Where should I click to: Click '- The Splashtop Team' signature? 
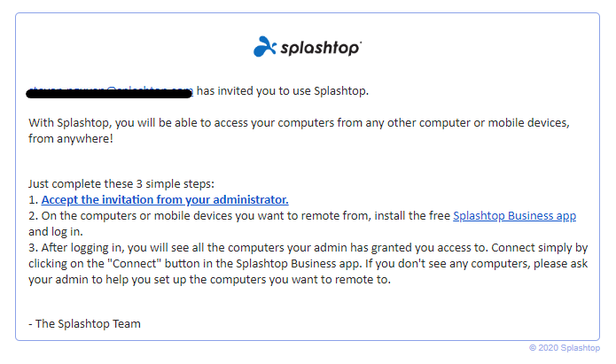point(84,324)
